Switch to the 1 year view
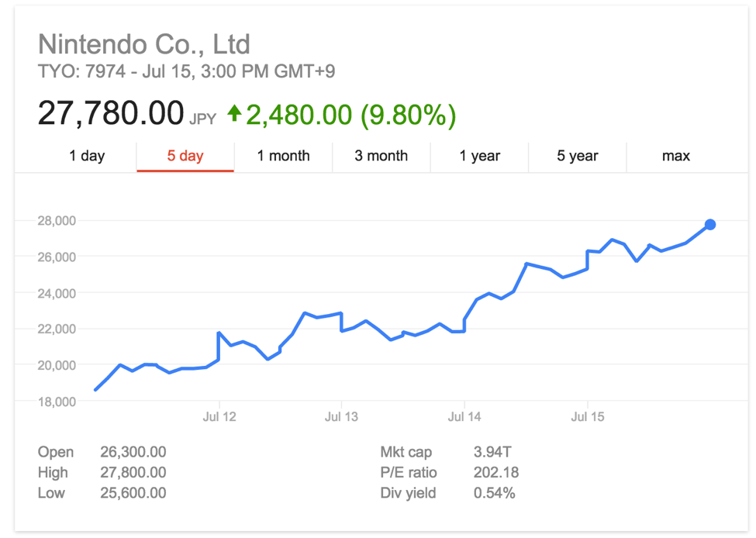Screen dimensions: 756x538 click(x=479, y=156)
